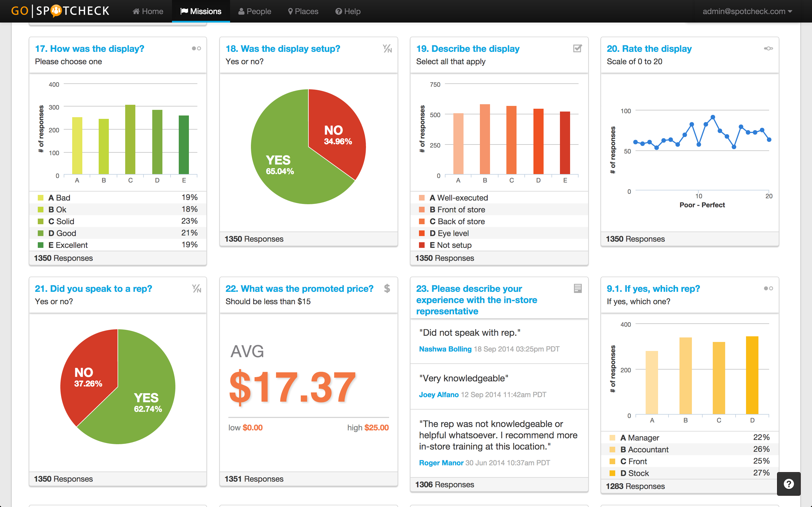
Task: Go to the Home menu item
Action: coord(148,11)
